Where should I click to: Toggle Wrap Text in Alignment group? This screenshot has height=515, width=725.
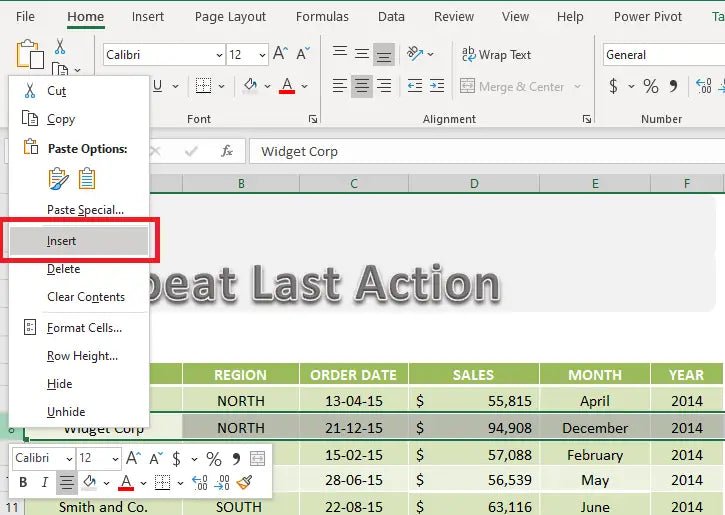(496, 55)
